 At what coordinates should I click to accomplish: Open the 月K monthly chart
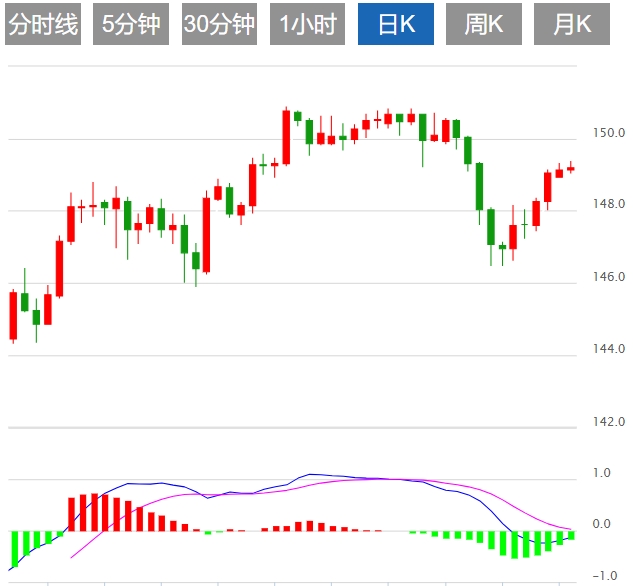[x=571, y=25]
